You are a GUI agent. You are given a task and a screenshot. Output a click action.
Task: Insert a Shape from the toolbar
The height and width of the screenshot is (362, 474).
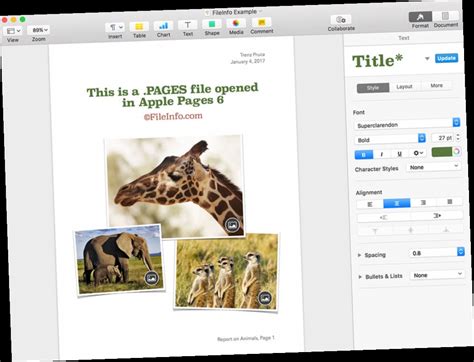click(212, 24)
